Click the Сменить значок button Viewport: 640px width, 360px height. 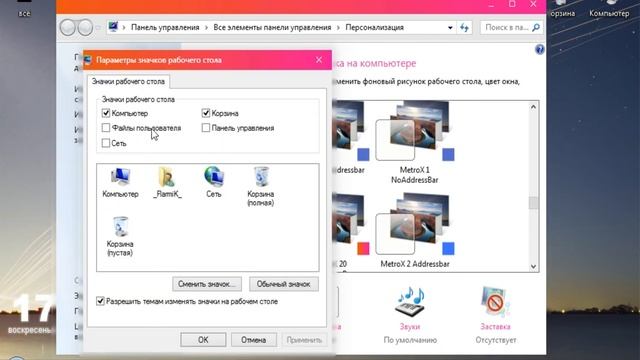[207, 284]
